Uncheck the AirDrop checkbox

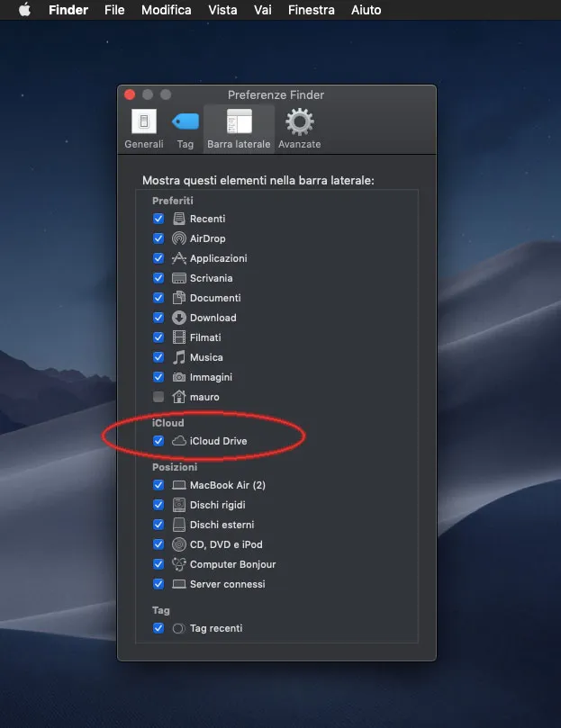tap(158, 238)
